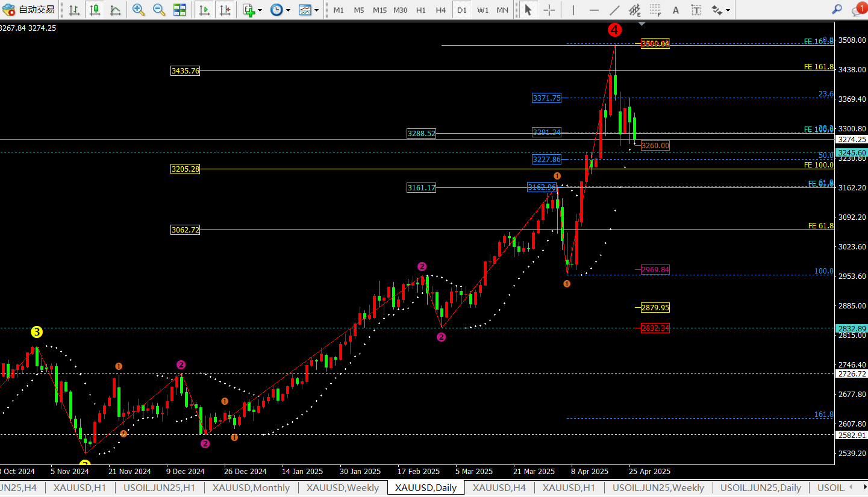Toggle the AutoTrading button
This screenshot has width=868, height=497.
pos(28,10)
